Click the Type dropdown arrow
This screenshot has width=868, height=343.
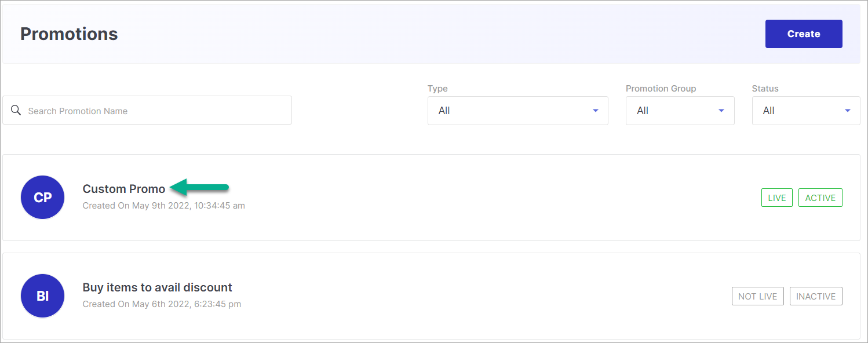point(595,111)
